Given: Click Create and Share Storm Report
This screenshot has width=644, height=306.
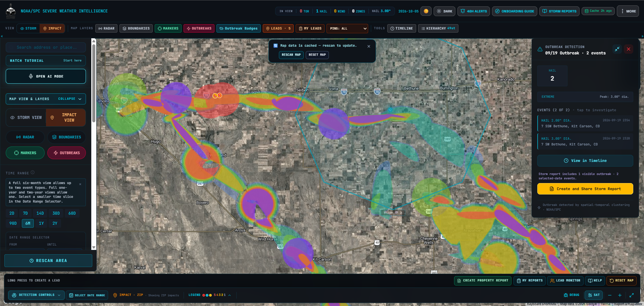Looking at the screenshot, I should (585, 189).
